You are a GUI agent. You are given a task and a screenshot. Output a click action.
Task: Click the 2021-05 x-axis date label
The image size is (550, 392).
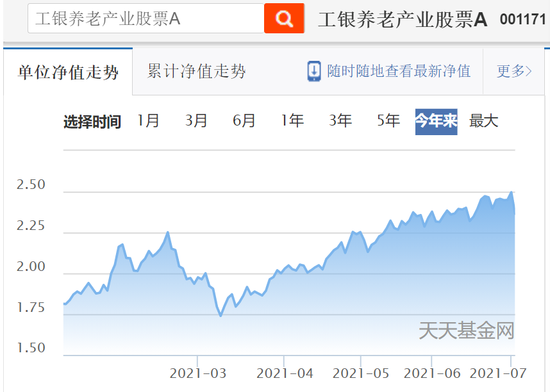[x=361, y=373]
